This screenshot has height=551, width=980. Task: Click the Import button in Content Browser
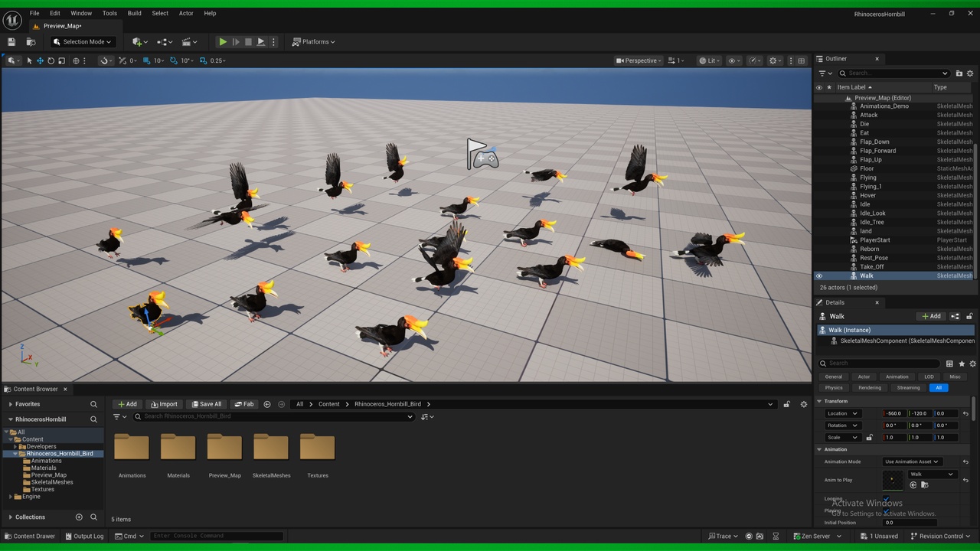[164, 404]
